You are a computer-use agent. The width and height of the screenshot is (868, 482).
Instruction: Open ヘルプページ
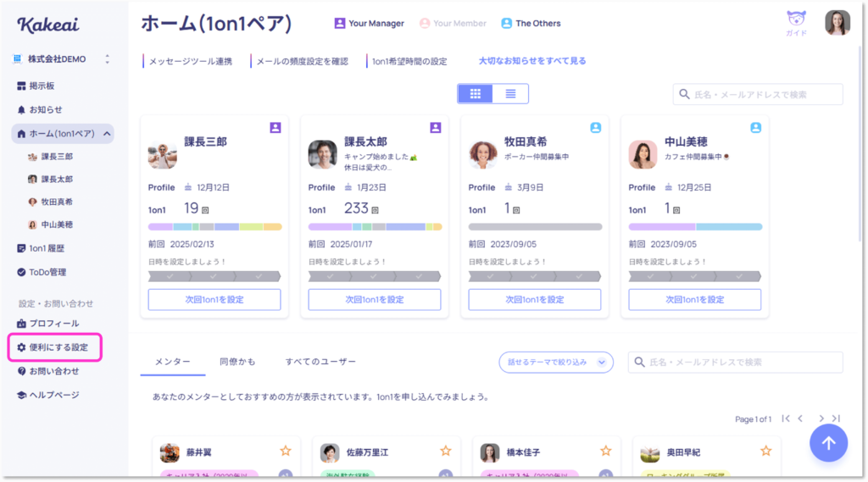(x=48, y=395)
